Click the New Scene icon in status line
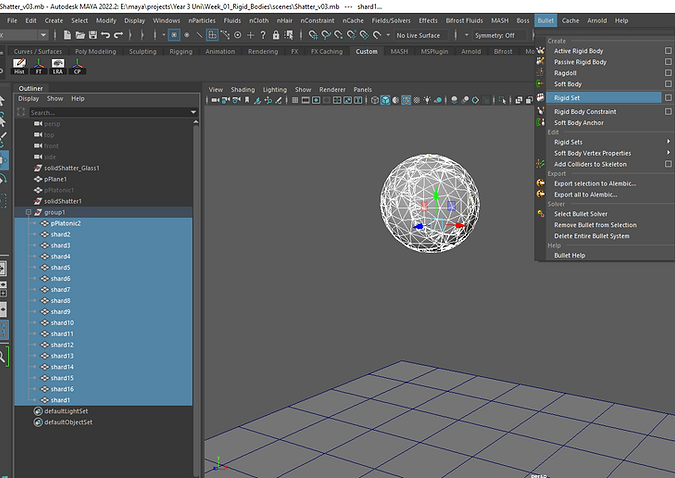 (x=67, y=35)
